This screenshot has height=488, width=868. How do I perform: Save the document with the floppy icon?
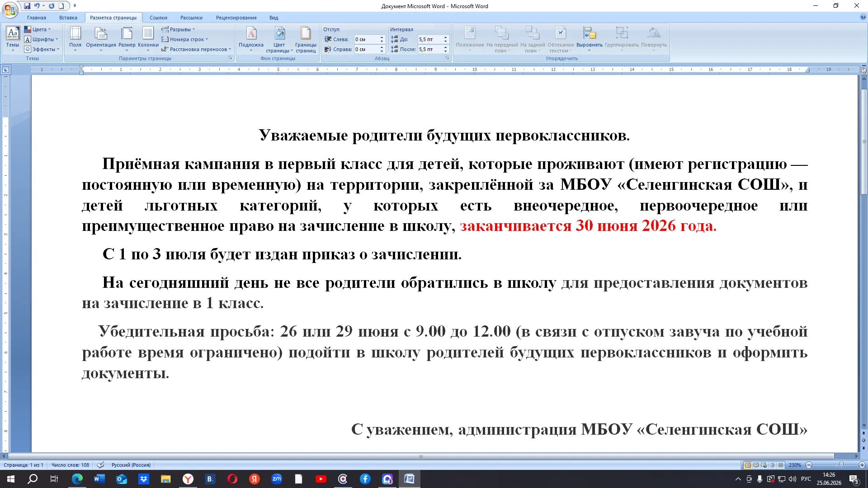click(27, 6)
